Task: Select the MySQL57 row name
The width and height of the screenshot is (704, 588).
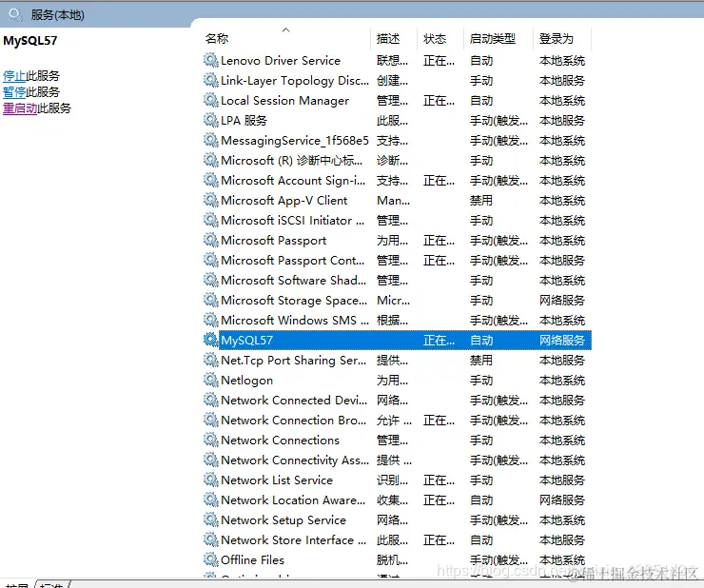Action: click(x=247, y=341)
